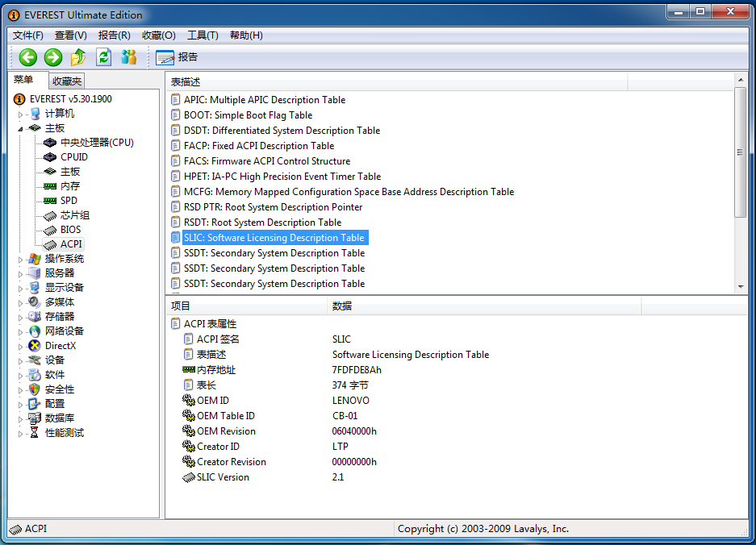
Task: Open the 文件(F) menu
Action: tap(28, 35)
